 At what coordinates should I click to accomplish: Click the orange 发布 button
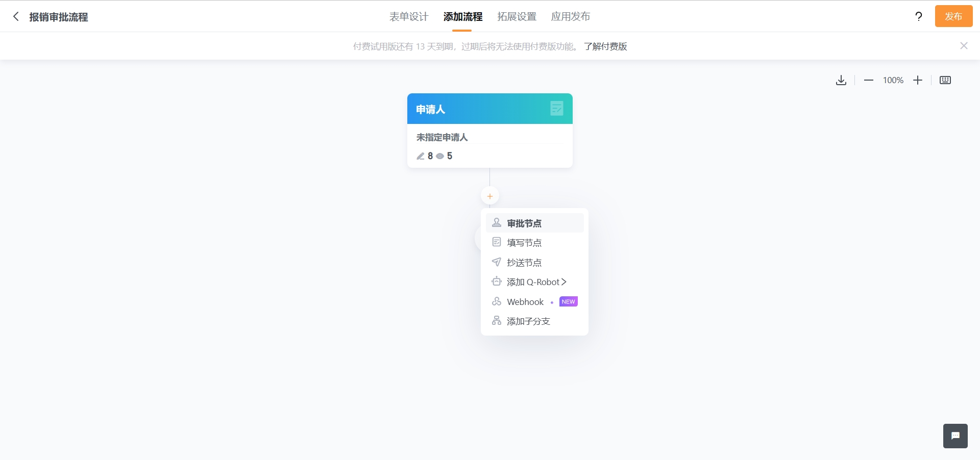(x=953, y=16)
